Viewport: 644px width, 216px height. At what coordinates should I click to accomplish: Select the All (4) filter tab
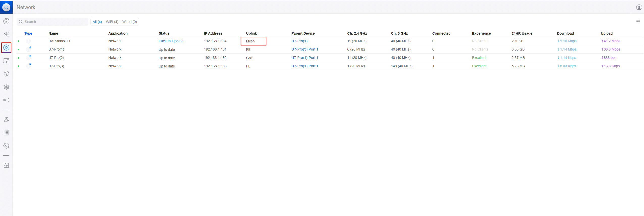(x=97, y=22)
